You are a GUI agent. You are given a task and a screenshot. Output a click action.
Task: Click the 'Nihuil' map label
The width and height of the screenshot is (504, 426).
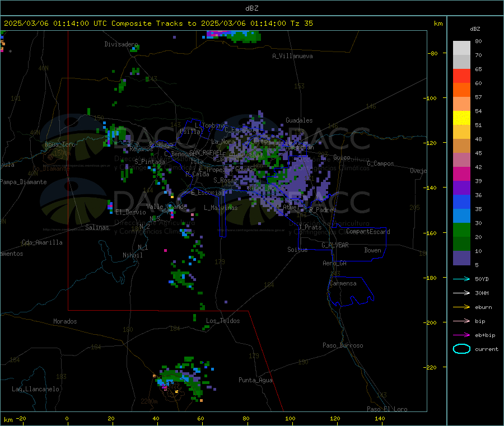[133, 255]
